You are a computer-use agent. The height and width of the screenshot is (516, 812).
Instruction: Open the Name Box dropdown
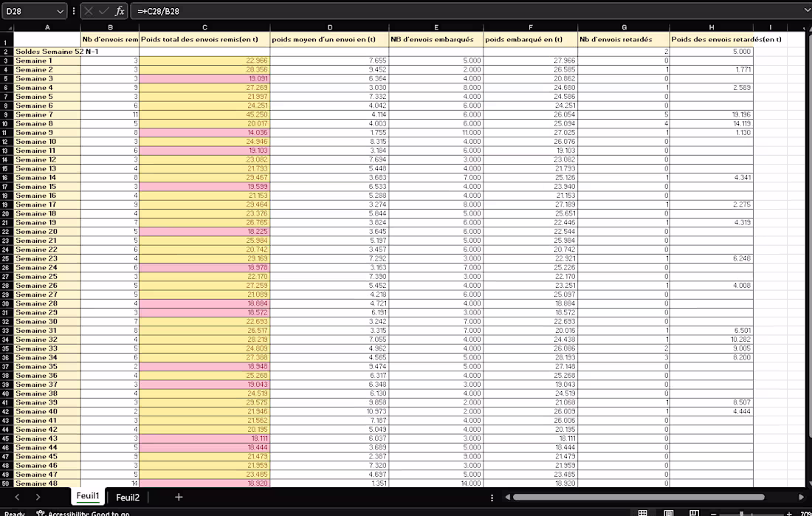click(61, 10)
